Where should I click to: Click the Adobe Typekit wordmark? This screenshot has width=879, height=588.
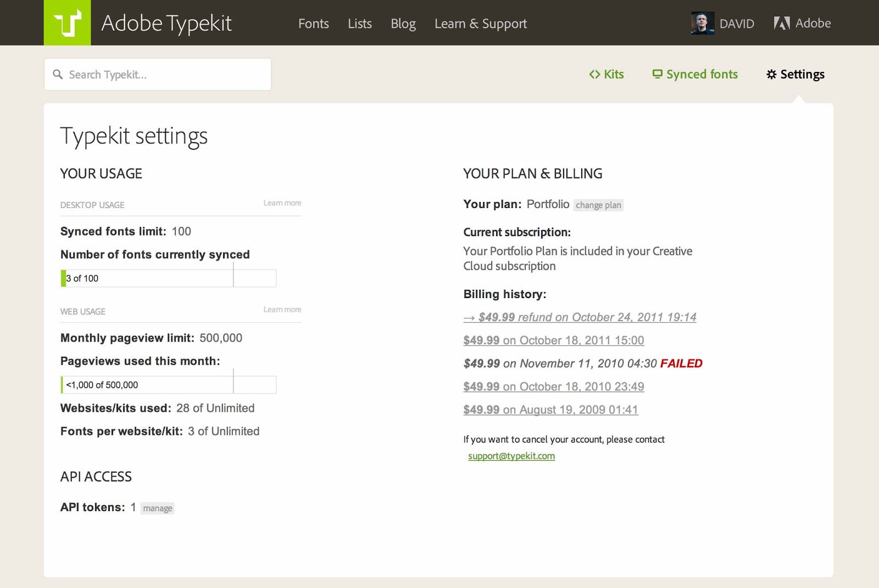click(166, 24)
